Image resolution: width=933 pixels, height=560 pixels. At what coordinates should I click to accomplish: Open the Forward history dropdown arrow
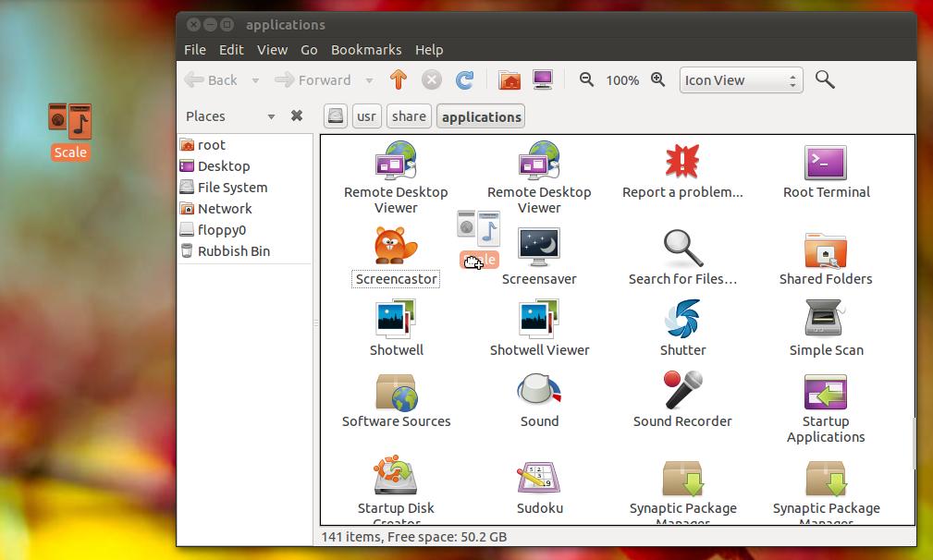(x=369, y=80)
